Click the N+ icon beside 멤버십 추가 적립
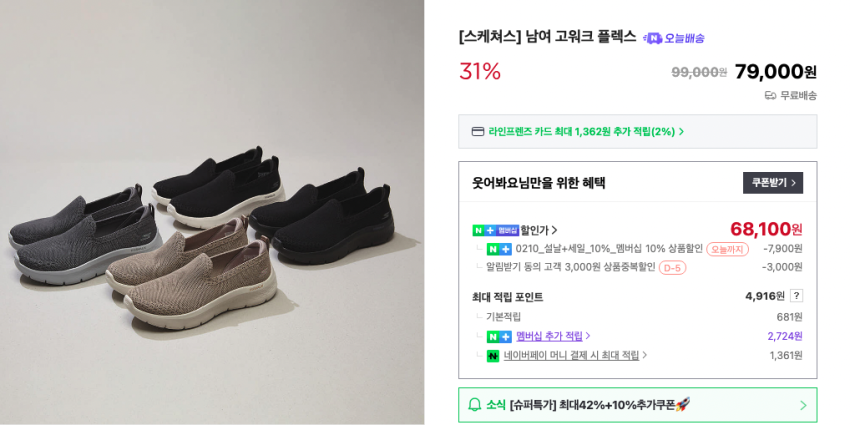Viewport: 850px width, 425px height. pos(499,336)
